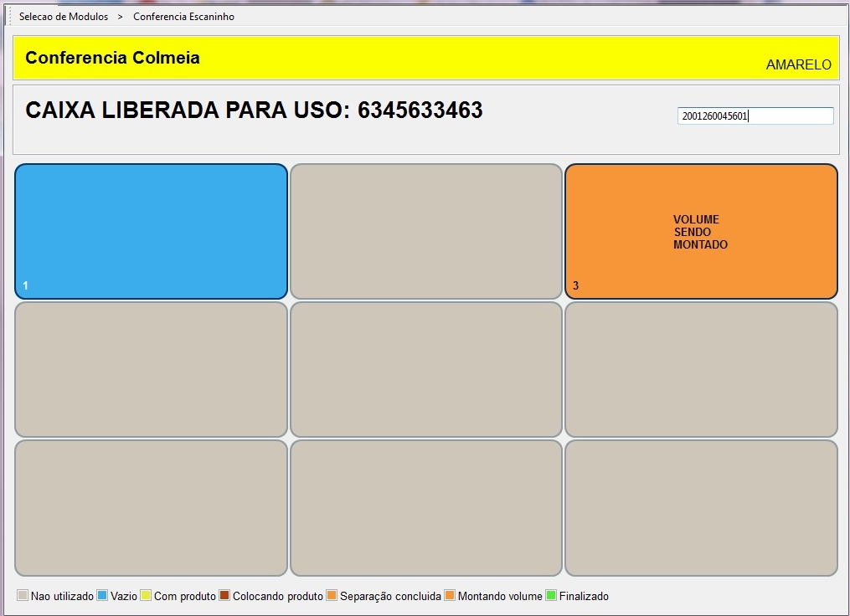The height and width of the screenshot is (616, 850).
Task: Click the Vazio blue legend swatch
Action: coord(102,595)
